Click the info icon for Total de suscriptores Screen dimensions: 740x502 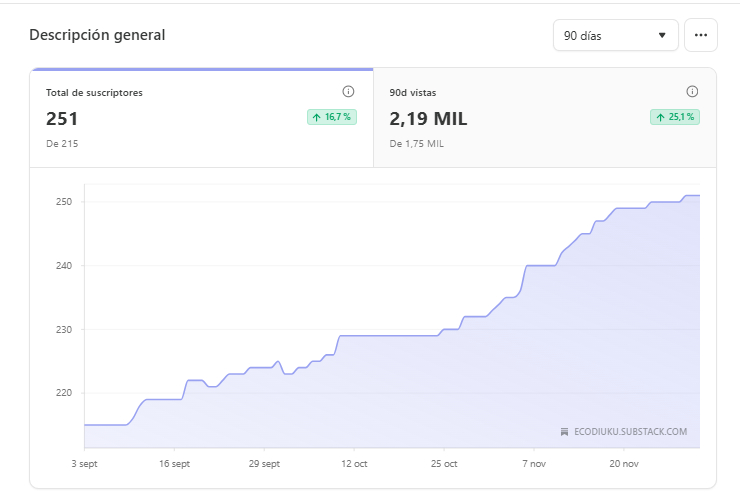click(349, 92)
